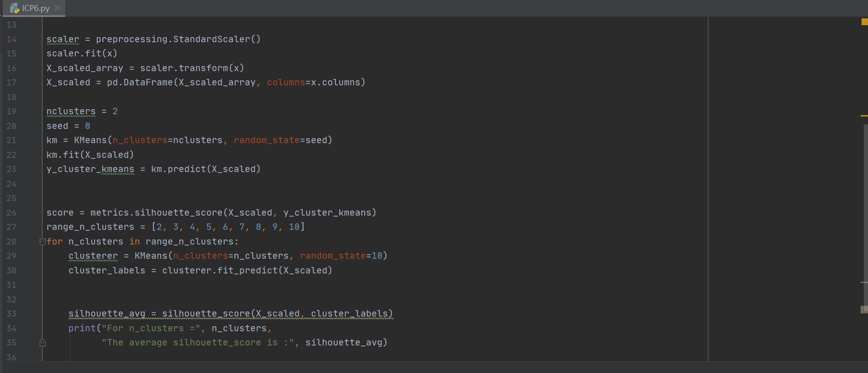The image size is (868, 373).
Task: Click 'km.predict(X_scaled)' on line 23
Action: (x=206, y=169)
